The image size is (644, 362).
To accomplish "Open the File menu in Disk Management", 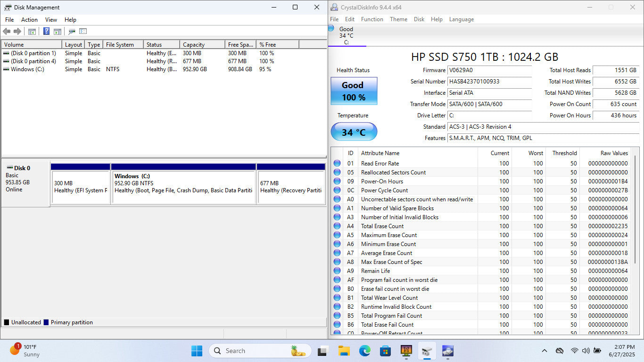I will (9, 20).
